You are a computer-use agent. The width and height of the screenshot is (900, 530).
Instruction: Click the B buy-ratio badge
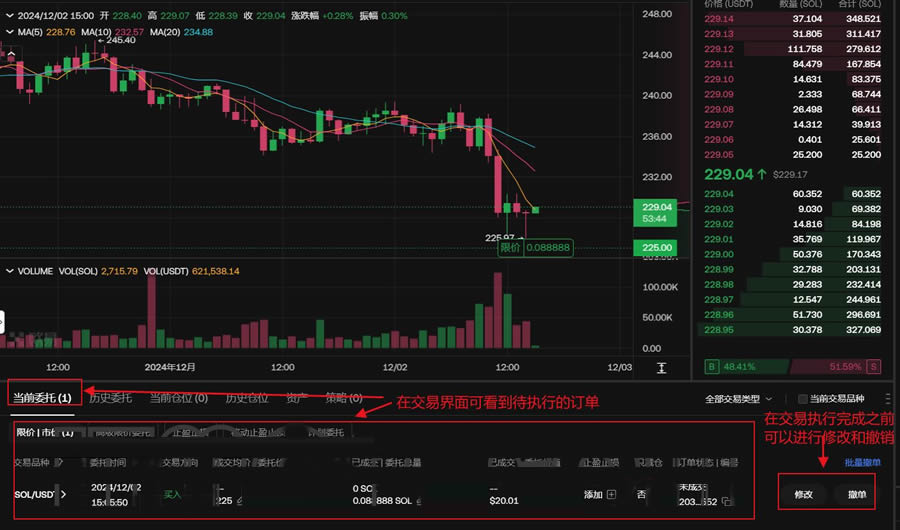tap(710, 367)
